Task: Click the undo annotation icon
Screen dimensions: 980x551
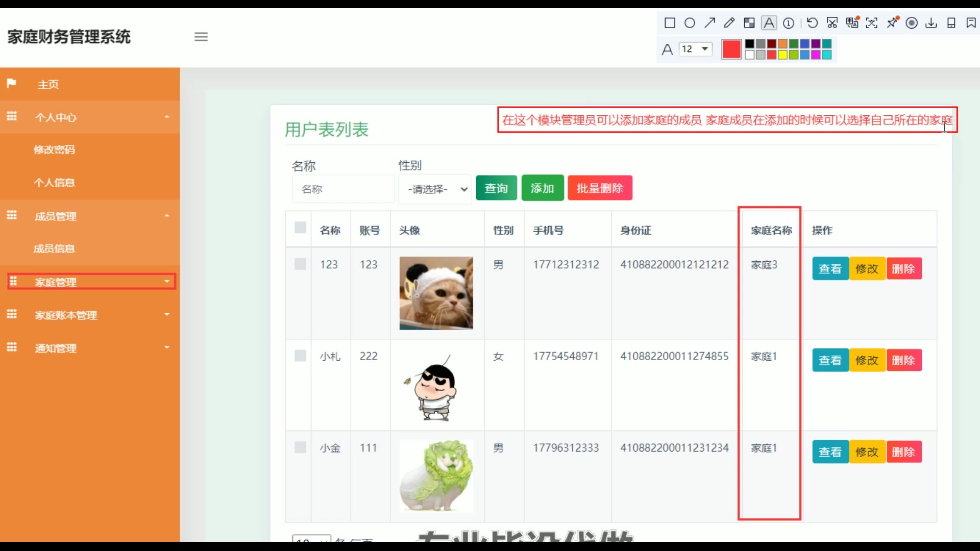Action: [x=812, y=23]
